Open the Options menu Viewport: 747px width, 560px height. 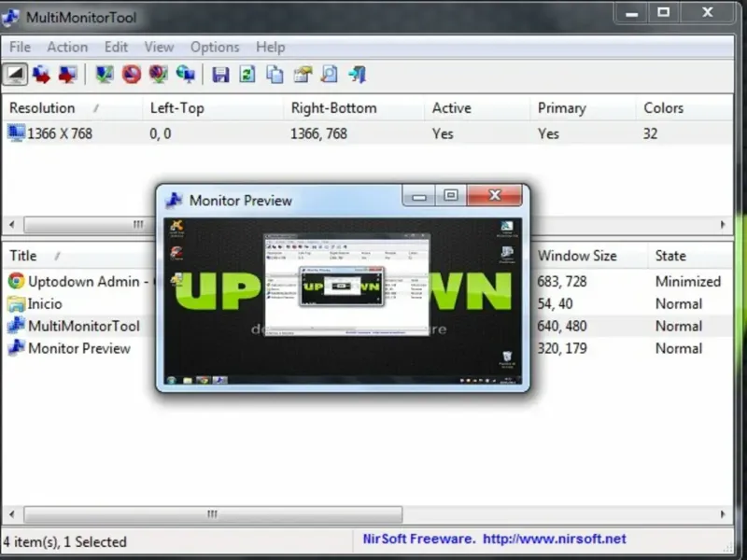(215, 48)
